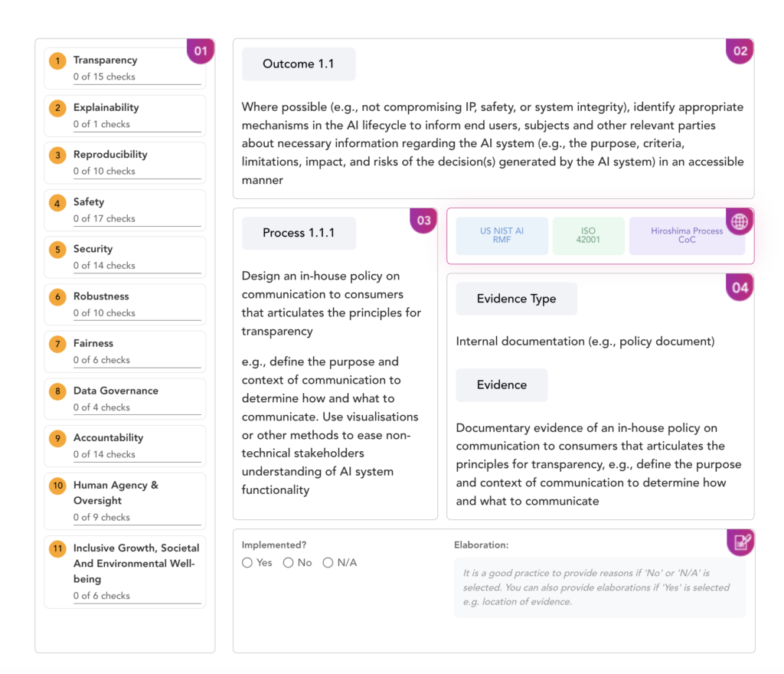Select the Yes radio button under Implemented
Image resolution: width=784 pixels, height=674 pixels.
(x=247, y=562)
